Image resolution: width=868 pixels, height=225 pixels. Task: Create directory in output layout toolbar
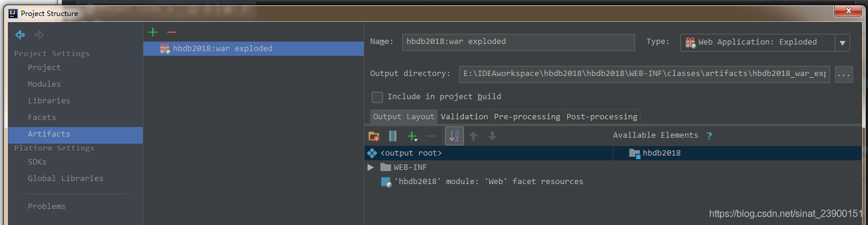[x=374, y=137]
